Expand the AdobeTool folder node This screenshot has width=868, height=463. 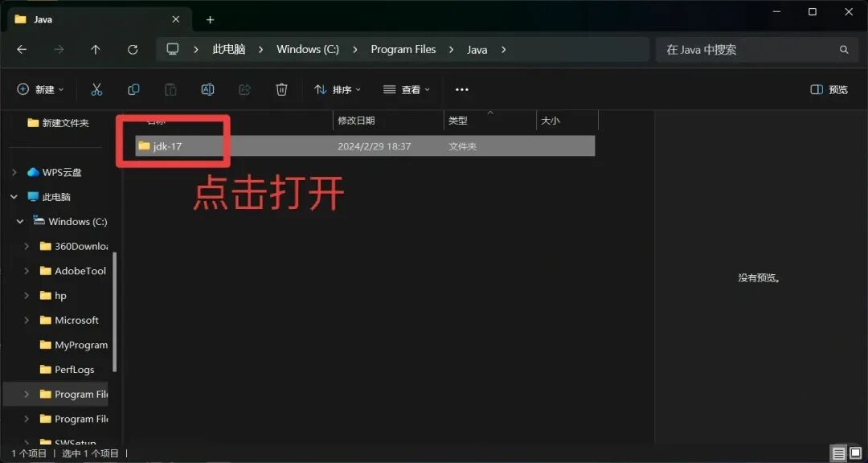click(x=27, y=271)
